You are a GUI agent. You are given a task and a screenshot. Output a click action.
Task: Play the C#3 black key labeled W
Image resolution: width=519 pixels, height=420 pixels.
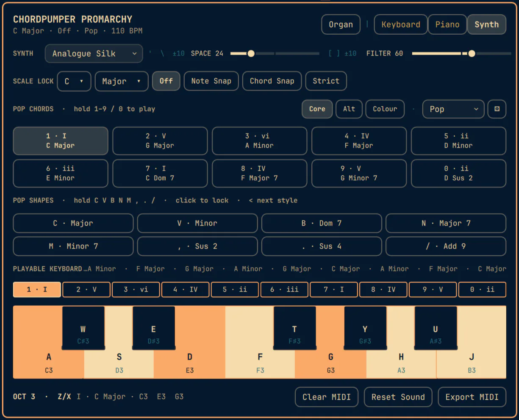point(83,328)
